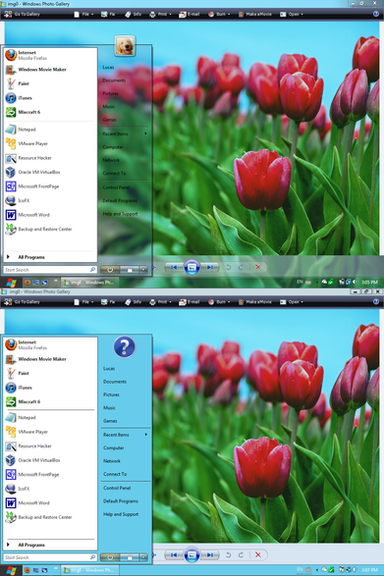Delete the photo with the red X in upper gallery
This screenshot has width=384, height=576.
[258, 267]
